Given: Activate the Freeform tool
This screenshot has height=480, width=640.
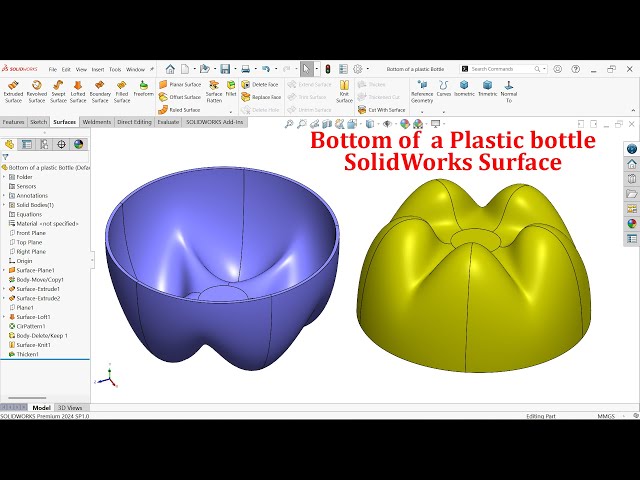Looking at the screenshot, I should (143, 89).
